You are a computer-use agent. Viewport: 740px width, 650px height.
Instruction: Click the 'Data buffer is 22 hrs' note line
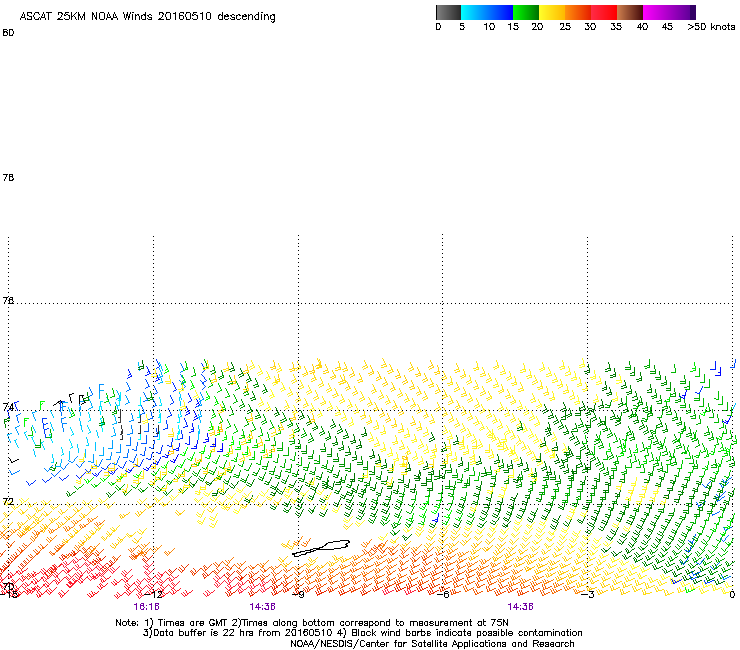362,633
